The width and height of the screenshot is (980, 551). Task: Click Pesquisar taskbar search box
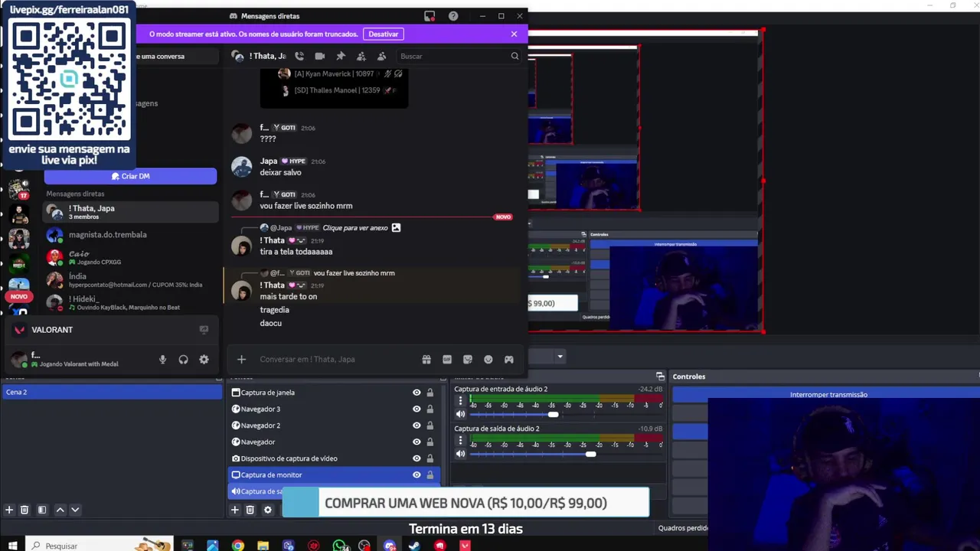click(100, 546)
